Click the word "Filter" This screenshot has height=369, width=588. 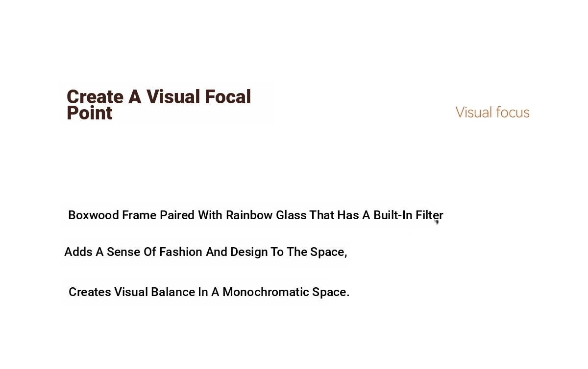pyautogui.click(x=430, y=215)
